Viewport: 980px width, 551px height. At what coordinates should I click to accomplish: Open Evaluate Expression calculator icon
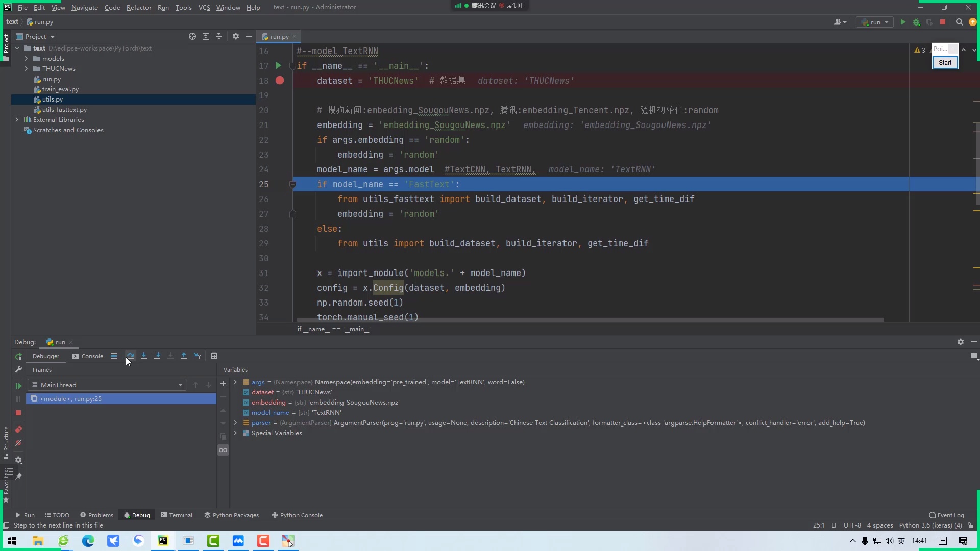[x=214, y=356]
